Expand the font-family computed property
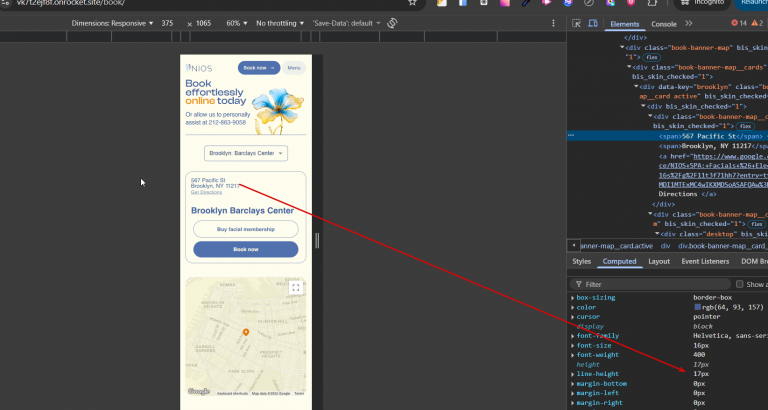Viewport: 768px width, 410px height. [x=573, y=336]
